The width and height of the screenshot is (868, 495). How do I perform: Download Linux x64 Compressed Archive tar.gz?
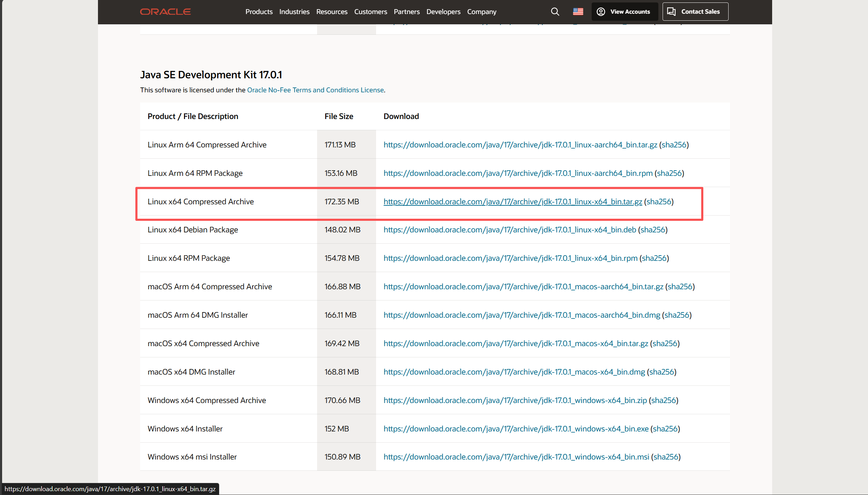pyautogui.click(x=513, y=202)
